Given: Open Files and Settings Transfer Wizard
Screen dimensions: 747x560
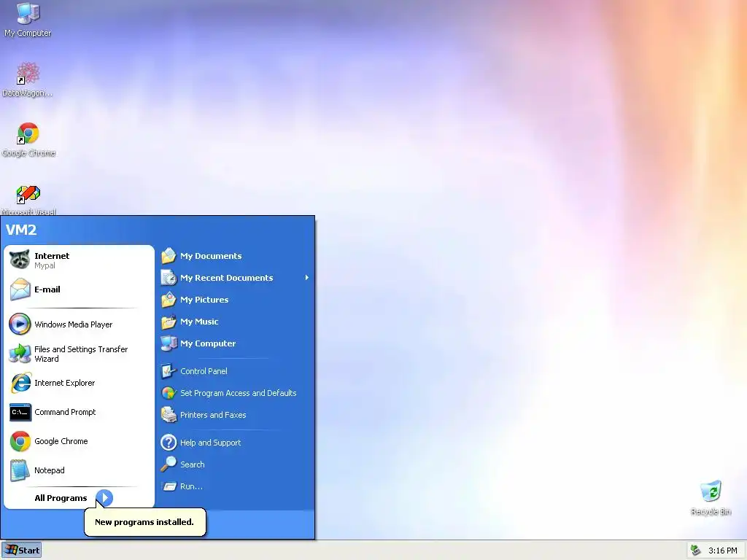Looking at the screenshot, I should click(79, 354).
